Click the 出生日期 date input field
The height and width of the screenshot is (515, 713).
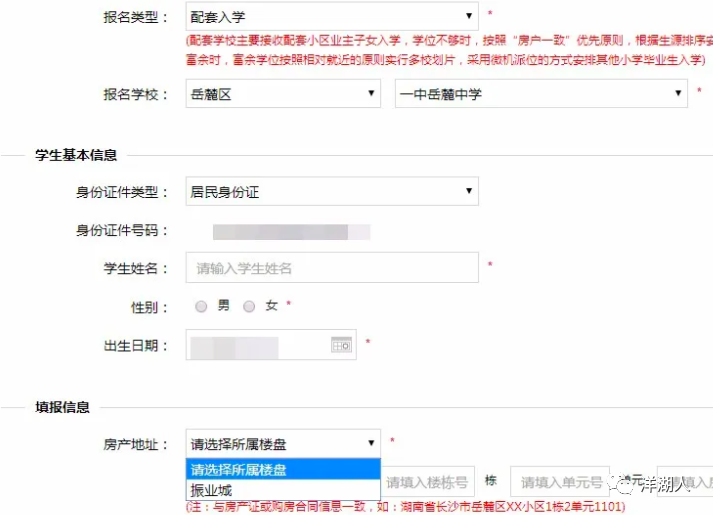(271, 345)
